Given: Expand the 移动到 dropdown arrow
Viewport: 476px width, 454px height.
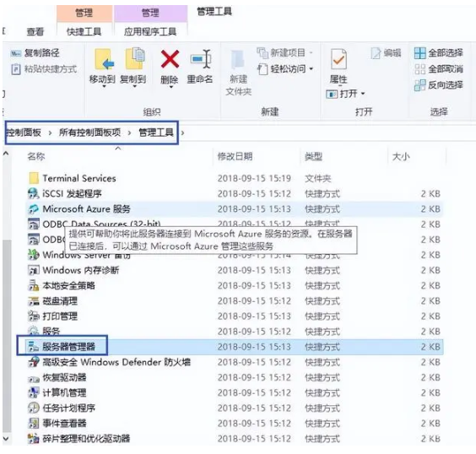Looking at the screenshot, I should tap(104, 87).
